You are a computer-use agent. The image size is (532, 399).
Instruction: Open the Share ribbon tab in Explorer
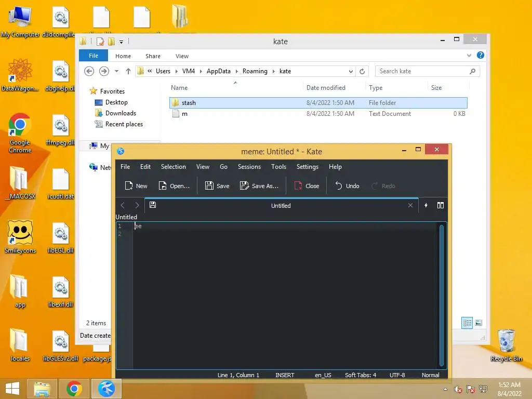(153, 56)
